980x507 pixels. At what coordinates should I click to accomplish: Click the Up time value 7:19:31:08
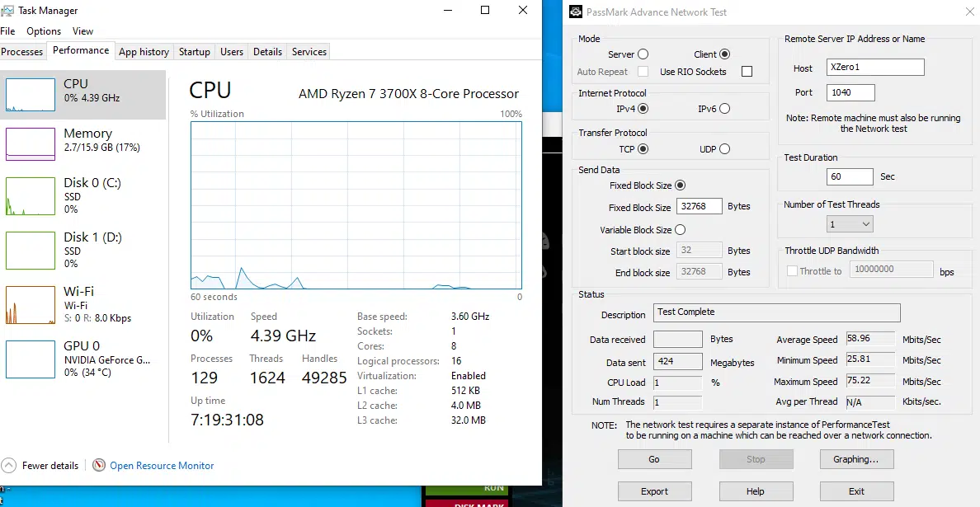[x=228, y=420]
